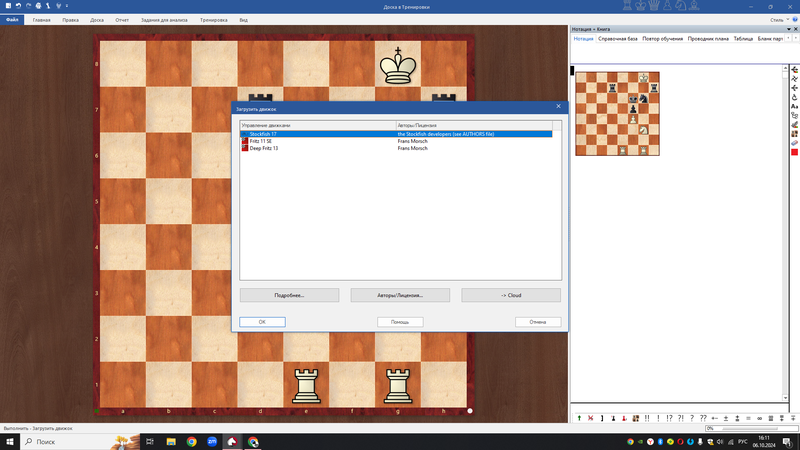Open the Файл menu tab
Screen dimensions: 800x450
tap(13, 19)
